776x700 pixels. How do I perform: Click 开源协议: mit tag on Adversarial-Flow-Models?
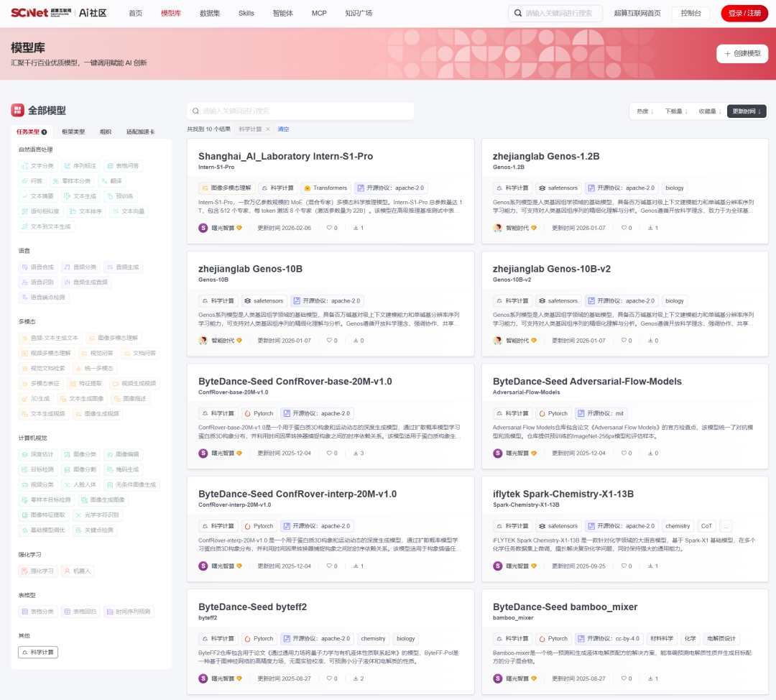coord(601,413)
